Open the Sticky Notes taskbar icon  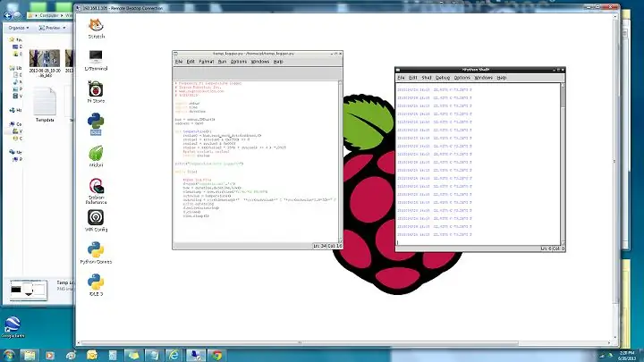point(133,356)
